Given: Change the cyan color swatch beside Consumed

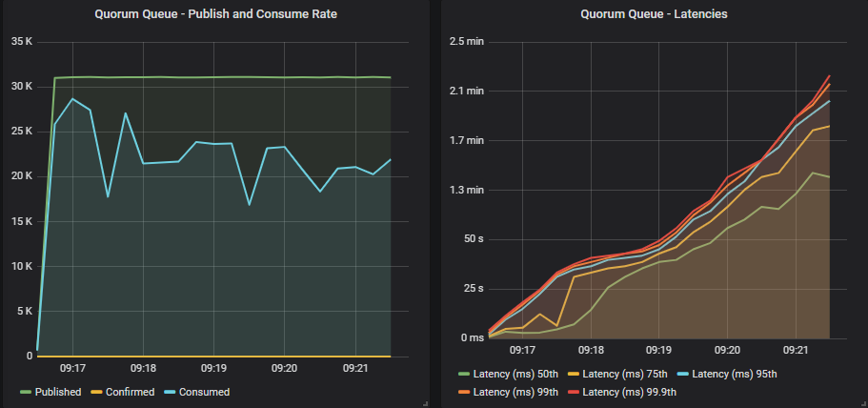Looking at the screenshot, I should click(x=171, y=392).
